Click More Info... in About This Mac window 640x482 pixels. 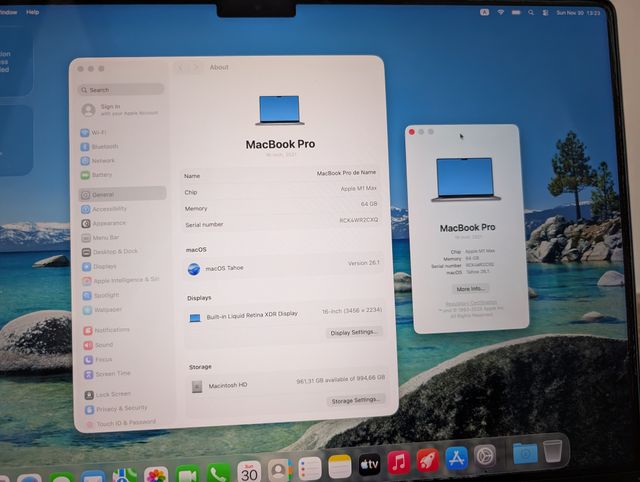pos(471,289)
